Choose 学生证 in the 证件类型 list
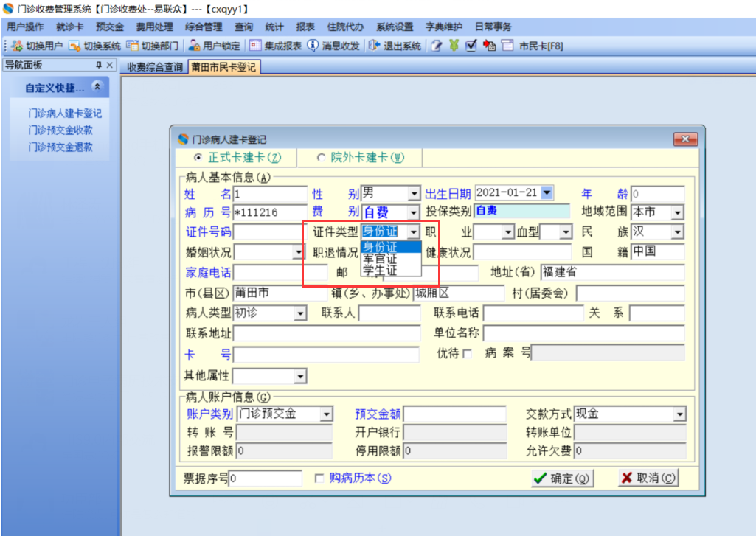Image resolution: width=756 pixels, height=536 pixels. (390, 271)
